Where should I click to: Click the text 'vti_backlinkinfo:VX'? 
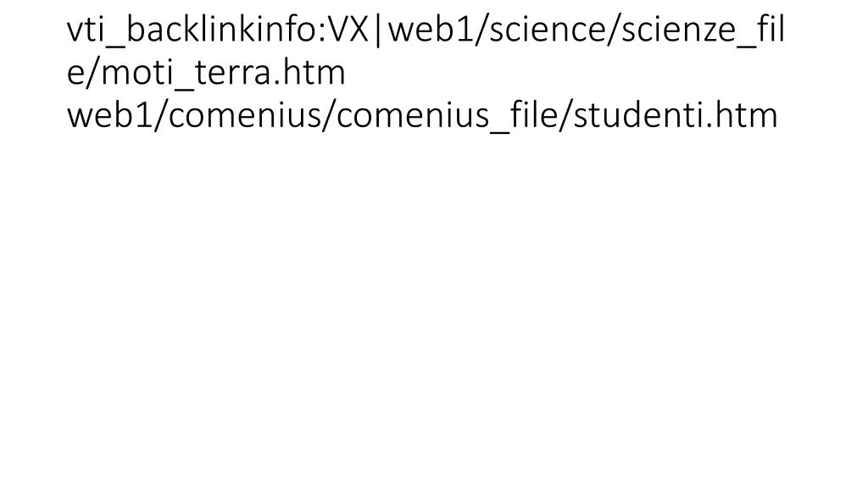click(218, 30)
